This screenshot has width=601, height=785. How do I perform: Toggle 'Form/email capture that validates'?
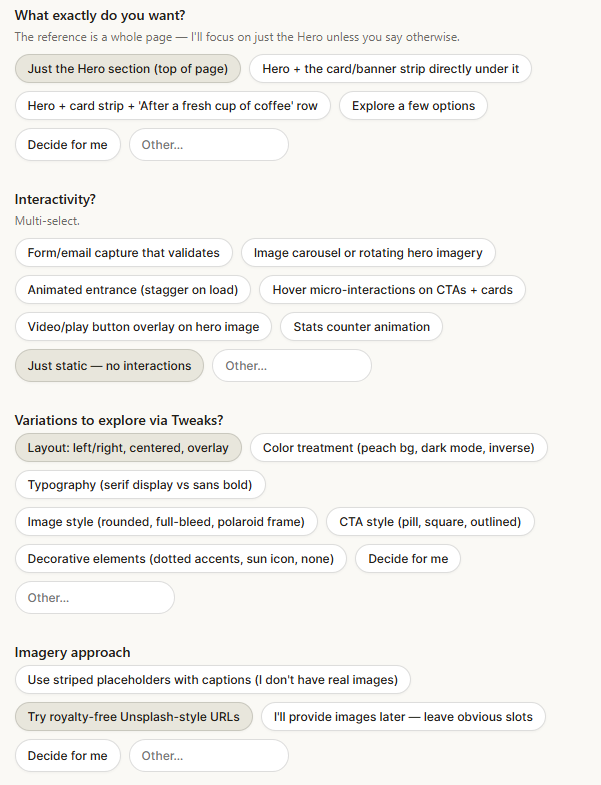click(124, 253)
